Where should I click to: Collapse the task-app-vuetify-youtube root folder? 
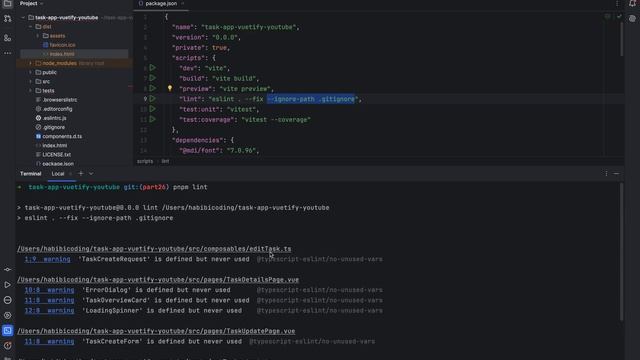click(x=23, y=18)
